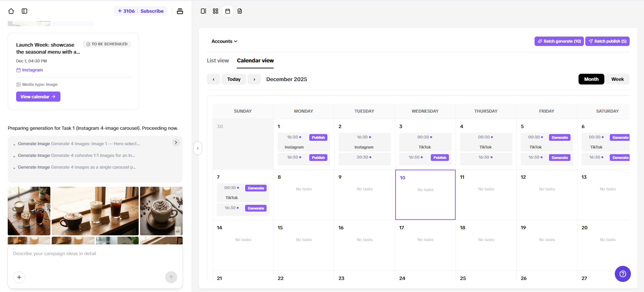Switch to Week view toggle
This screenshot has height=292, width=644.
(x=617, y=79)
